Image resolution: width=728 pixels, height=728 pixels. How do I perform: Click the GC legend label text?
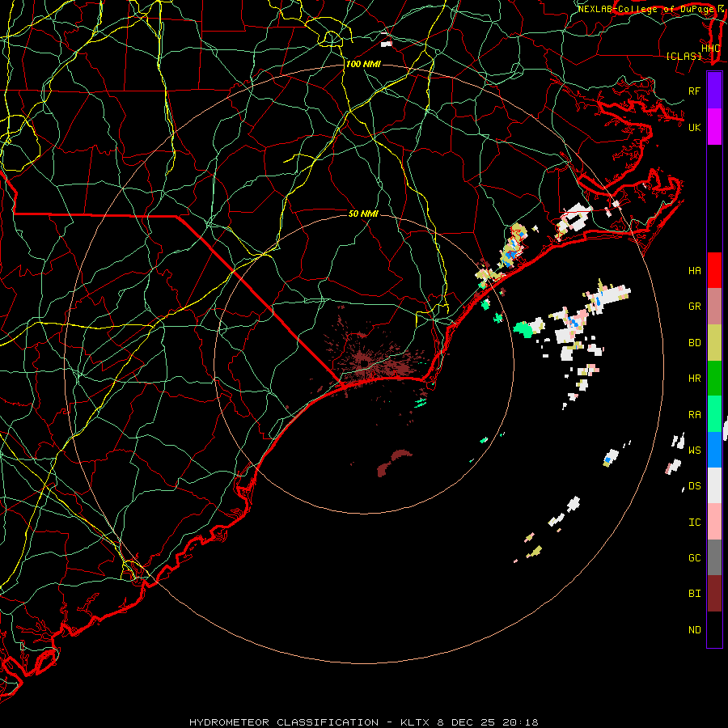click(694, 558)
